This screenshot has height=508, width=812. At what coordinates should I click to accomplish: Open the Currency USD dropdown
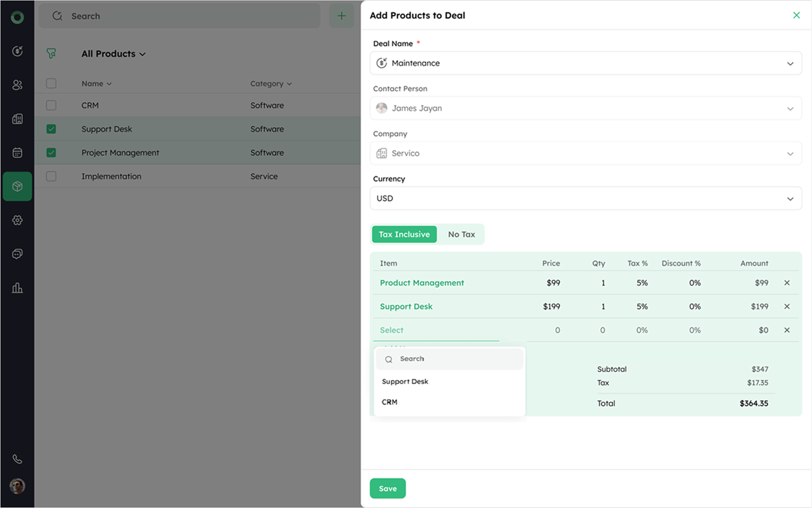(586, 198)
